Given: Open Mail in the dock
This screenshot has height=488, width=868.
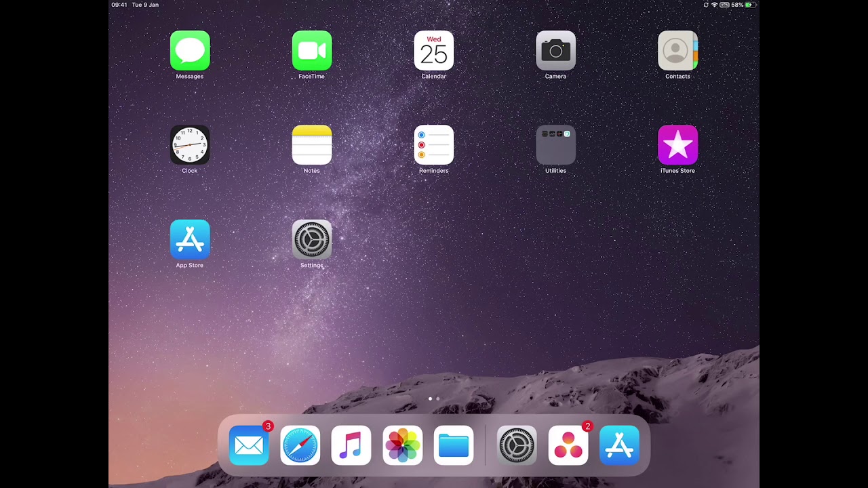Looking at the screenshot, I should pos(249,445).
